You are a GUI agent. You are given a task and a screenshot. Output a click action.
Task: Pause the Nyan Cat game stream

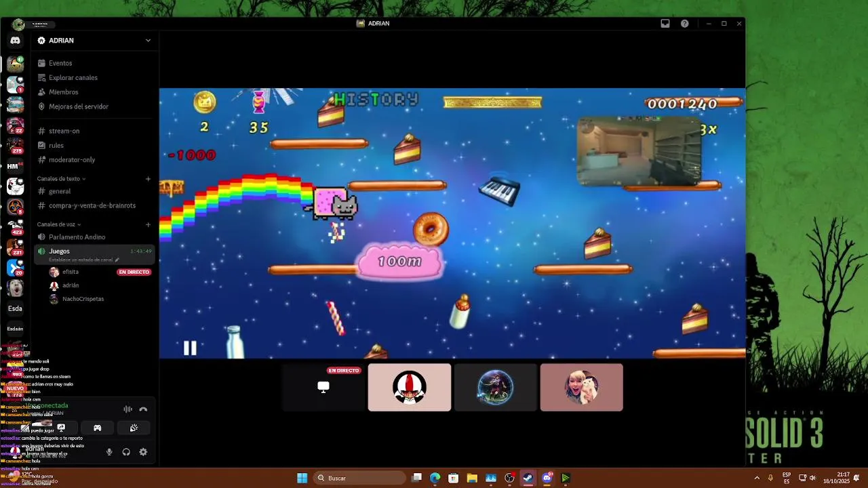coord(190,348)
